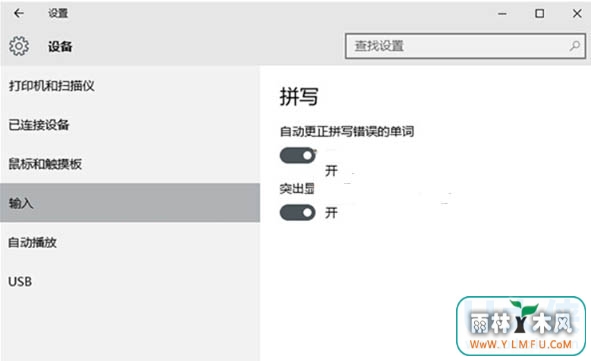Close the 设置 window
Image resolution: width=591 pixels, height=361 pixels.
tap(577, 14)
